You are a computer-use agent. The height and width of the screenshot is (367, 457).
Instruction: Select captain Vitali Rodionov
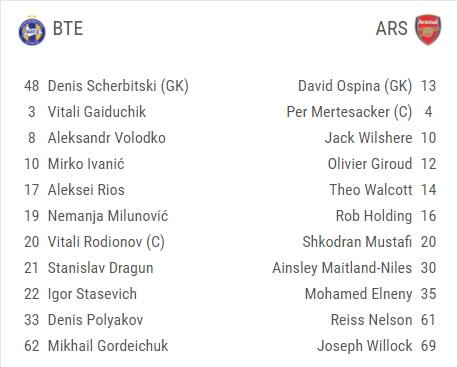click(106, 242)
